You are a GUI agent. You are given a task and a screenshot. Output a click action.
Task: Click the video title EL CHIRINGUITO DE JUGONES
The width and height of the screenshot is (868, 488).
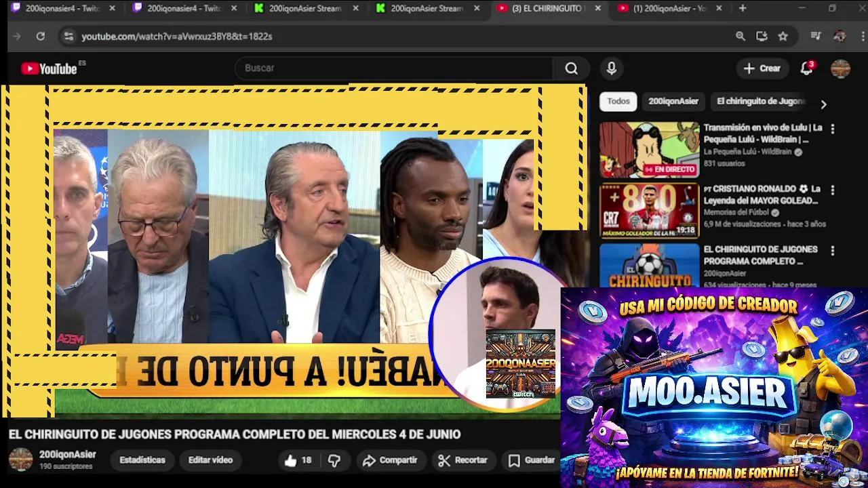pos(235,434)
